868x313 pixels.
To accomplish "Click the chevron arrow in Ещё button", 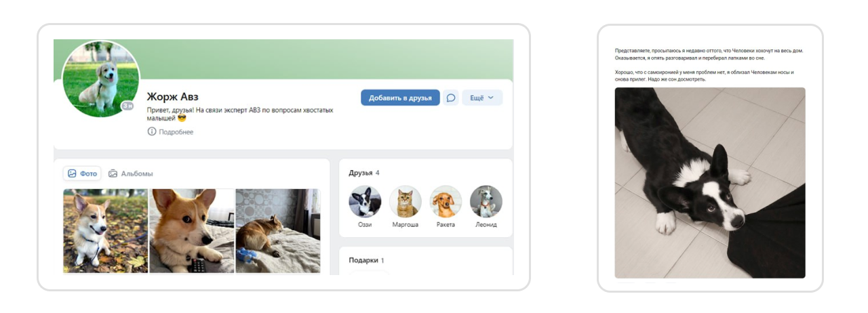I will click(x=492, y=98).
